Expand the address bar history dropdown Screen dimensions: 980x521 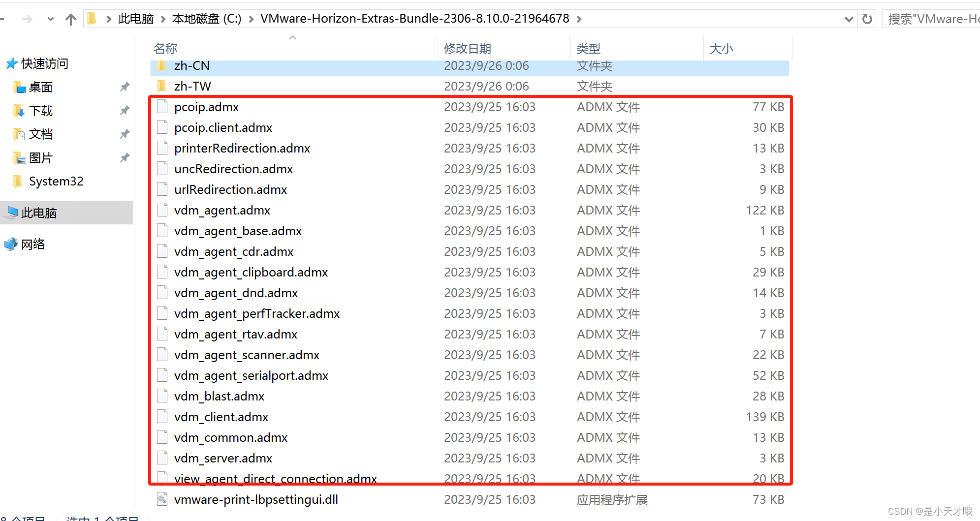click(849, 19)
